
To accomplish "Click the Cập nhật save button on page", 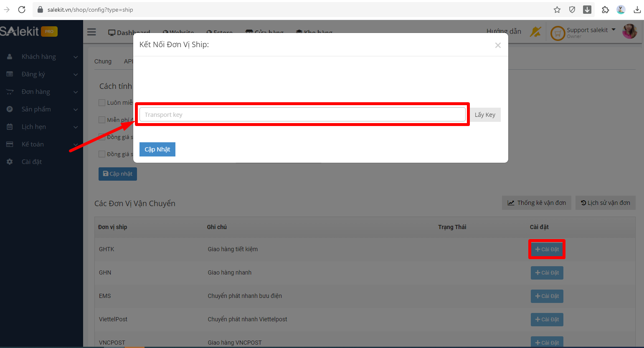I will tap(118, 174).
